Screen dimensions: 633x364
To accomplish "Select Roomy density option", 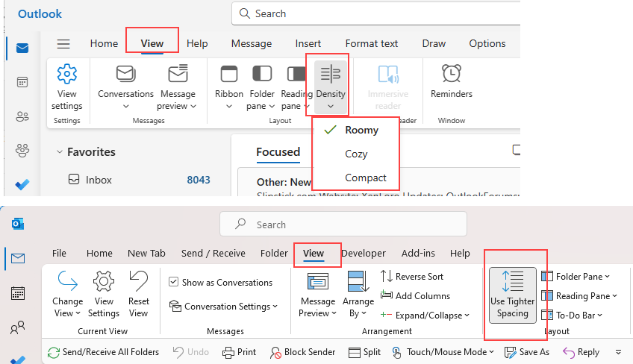I will 362,130.
